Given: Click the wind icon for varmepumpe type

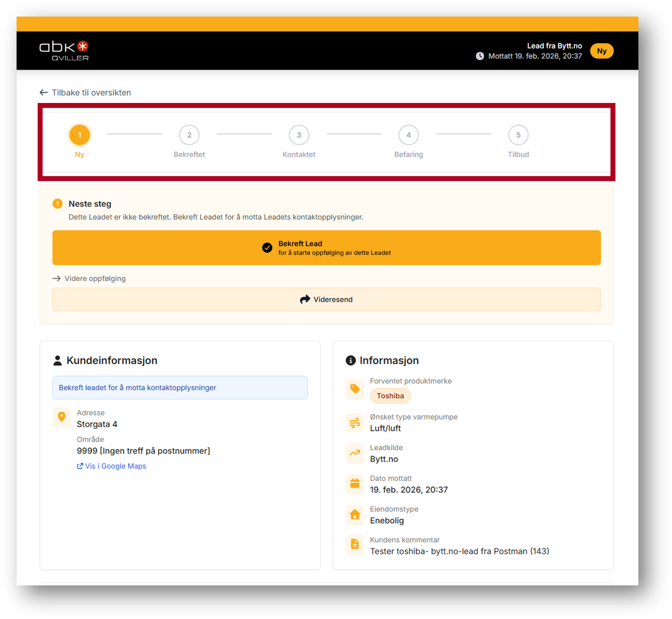Looking at the screenshot, I should click(x=355, y=423).
